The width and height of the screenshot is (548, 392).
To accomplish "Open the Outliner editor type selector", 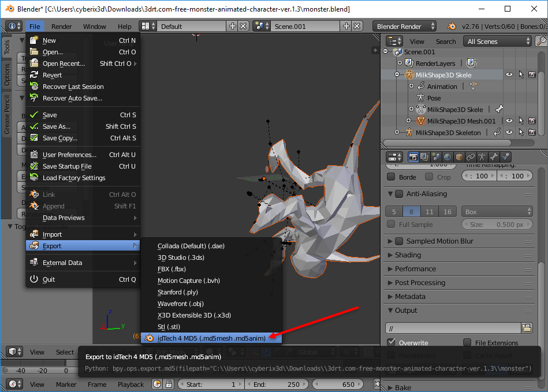I will click(395, 41).
